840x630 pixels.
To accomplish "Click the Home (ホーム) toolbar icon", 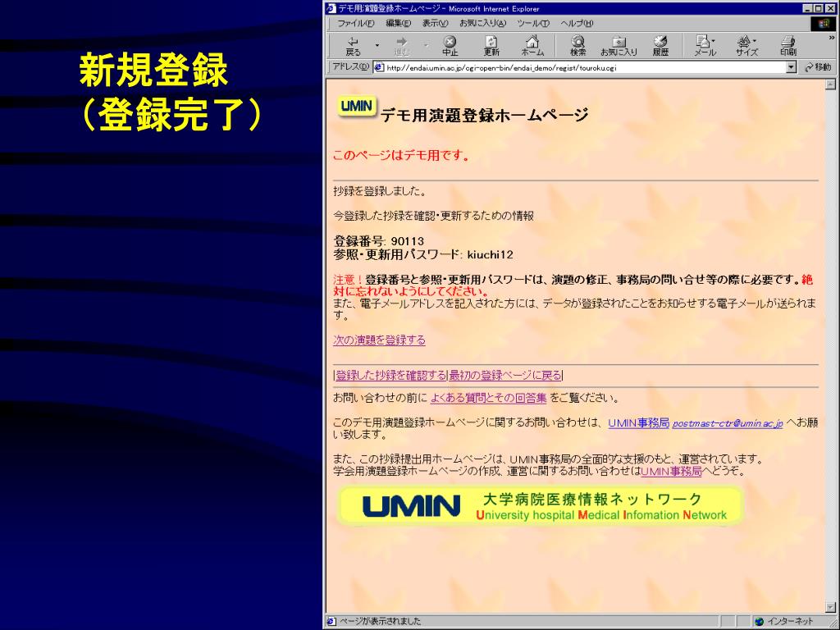I will point(532,46).
